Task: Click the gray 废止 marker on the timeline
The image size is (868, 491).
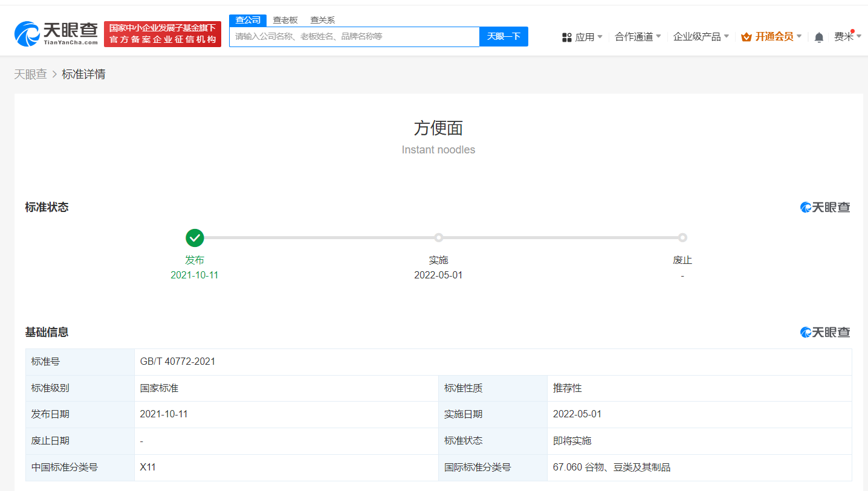Action: pos(682,237)
